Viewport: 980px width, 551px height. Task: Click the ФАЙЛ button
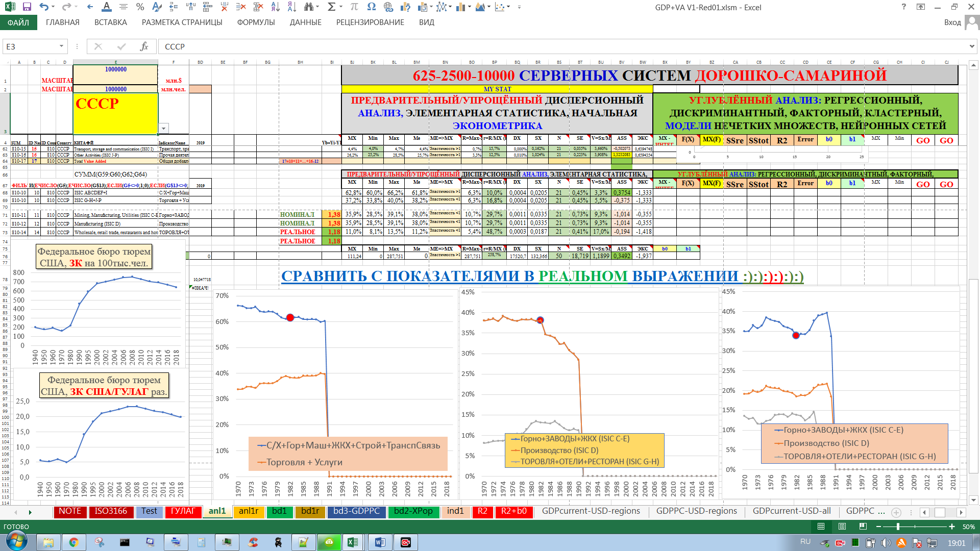18,22
